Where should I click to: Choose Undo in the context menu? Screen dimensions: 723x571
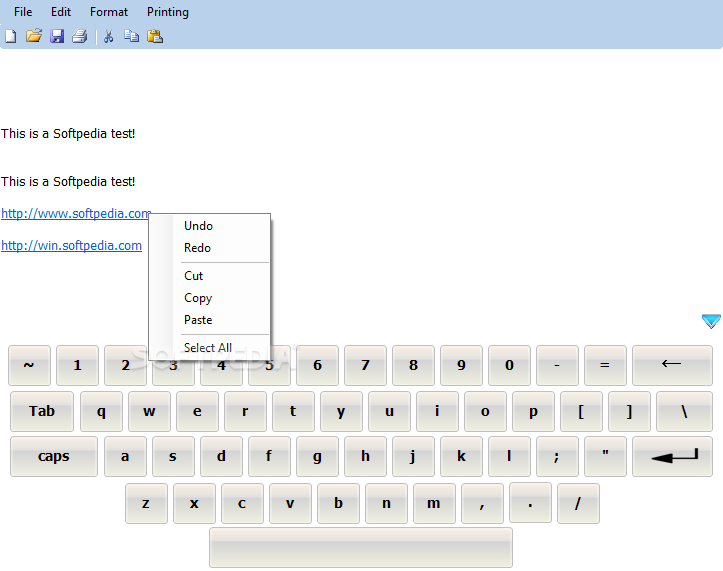click(x=209, y=226)
